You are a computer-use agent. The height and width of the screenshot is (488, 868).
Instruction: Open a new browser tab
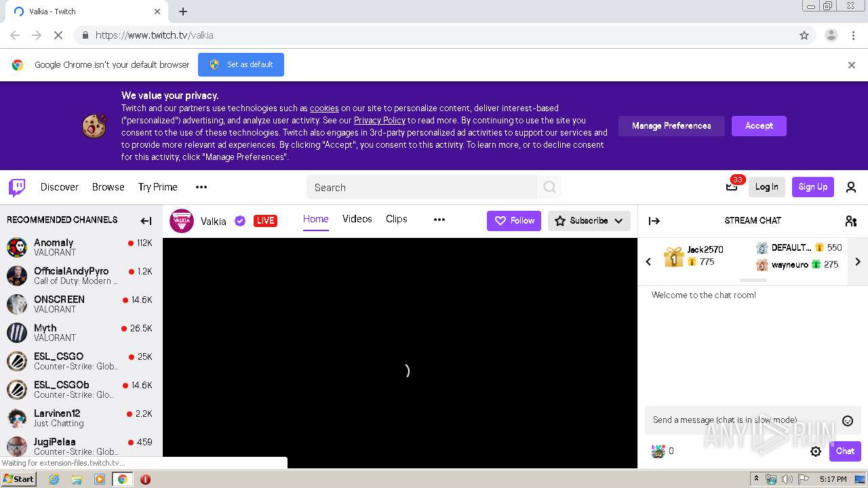[183, 12]
